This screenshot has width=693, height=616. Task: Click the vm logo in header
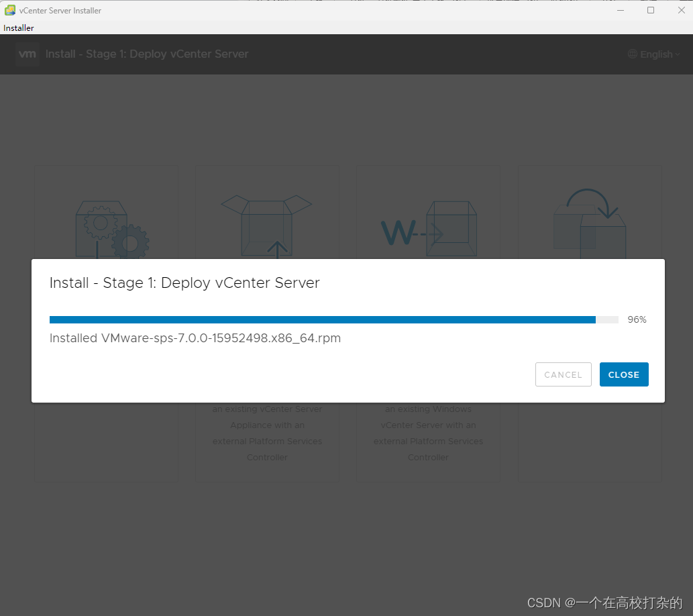tap(28, 54)
